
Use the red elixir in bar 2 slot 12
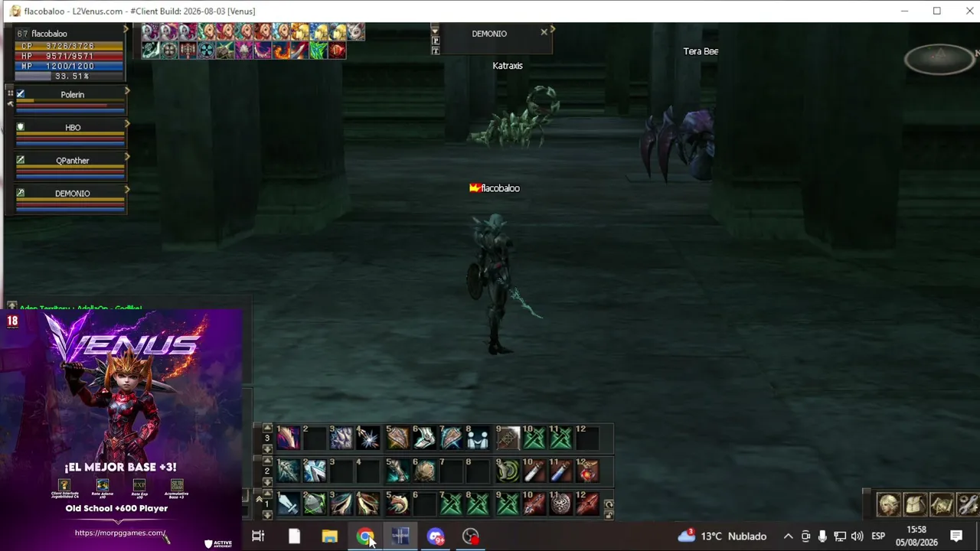click(x=588, y=471)
